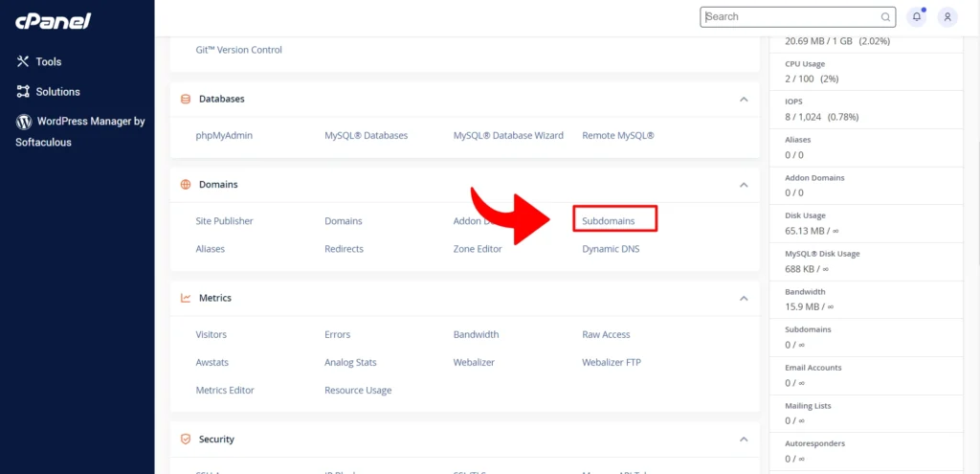The image size is (980, 474).
Task: Collapse the Metrics section
Action: coord(743,298)
